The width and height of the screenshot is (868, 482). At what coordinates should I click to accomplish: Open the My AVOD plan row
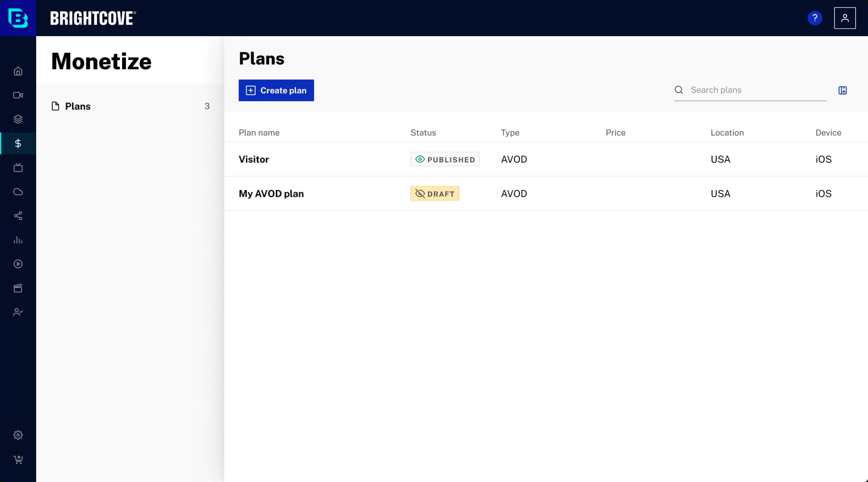(546, 194)
